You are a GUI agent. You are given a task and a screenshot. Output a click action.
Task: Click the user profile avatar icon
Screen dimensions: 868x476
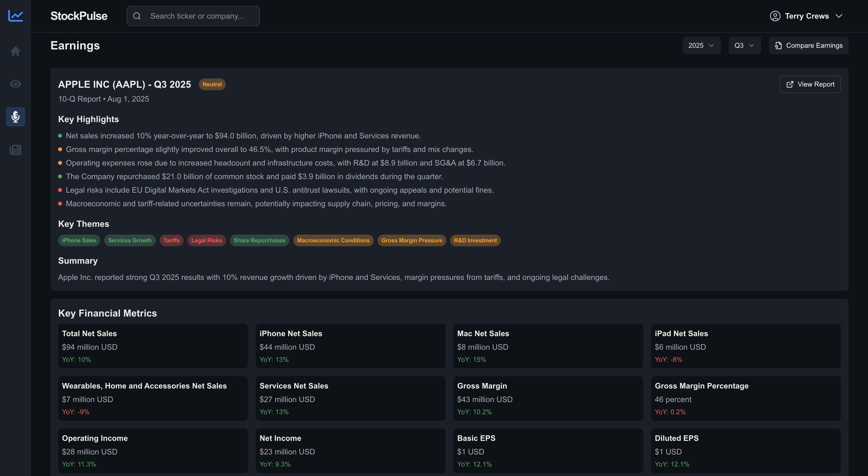point(775,16)
